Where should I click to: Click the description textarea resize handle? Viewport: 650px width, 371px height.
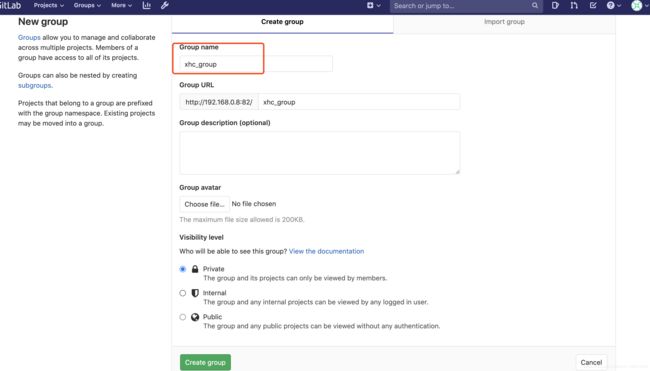coord(457,172)
